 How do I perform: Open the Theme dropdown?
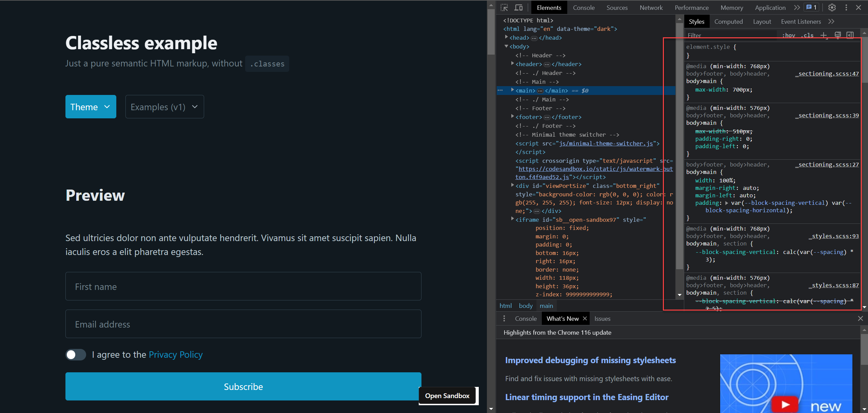coord(91,106)
